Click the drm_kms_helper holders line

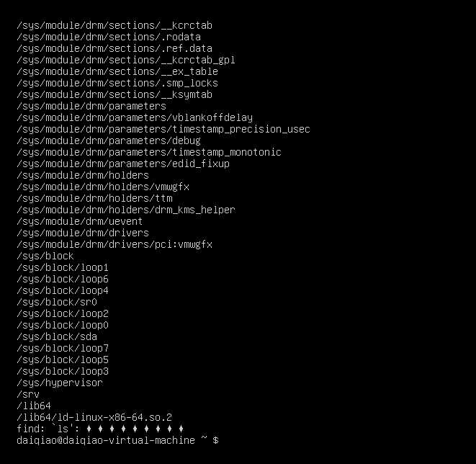coord(126,210)
